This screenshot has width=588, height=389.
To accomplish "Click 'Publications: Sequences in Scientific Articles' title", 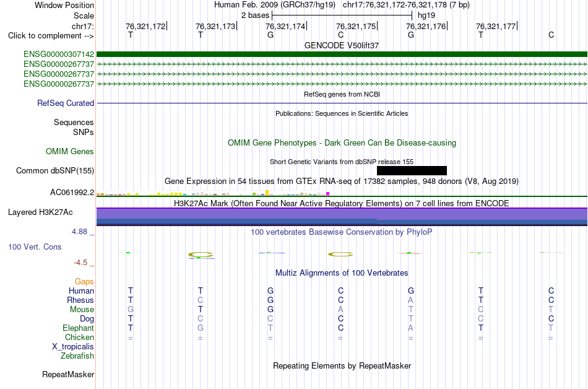I will click(342, 113).
